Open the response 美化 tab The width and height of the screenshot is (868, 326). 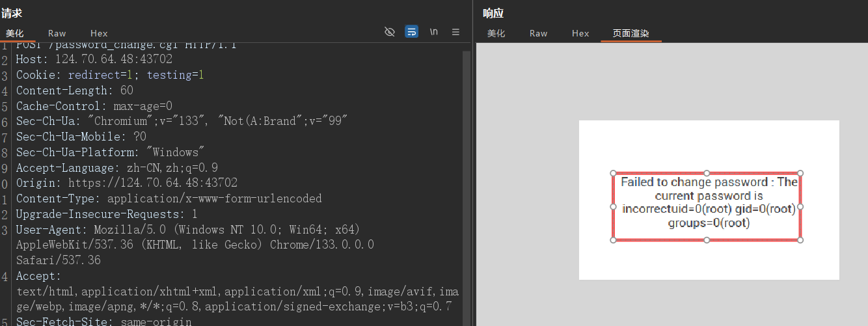click(496, 33)
